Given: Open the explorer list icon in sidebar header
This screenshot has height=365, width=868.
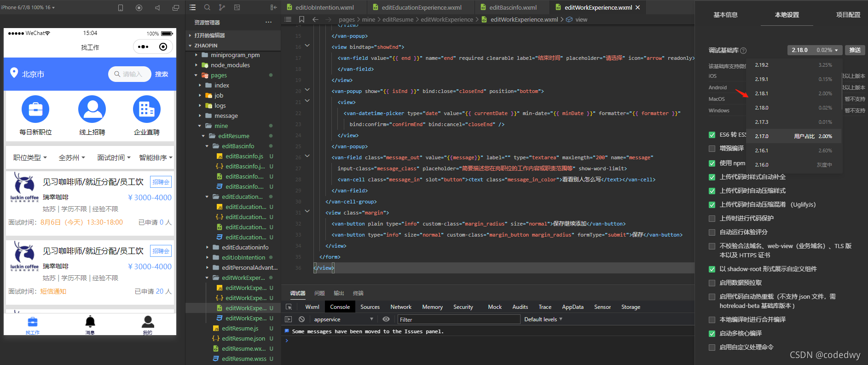Looking at the screenshot, I should pyautogui.click(x=192, y=7).
